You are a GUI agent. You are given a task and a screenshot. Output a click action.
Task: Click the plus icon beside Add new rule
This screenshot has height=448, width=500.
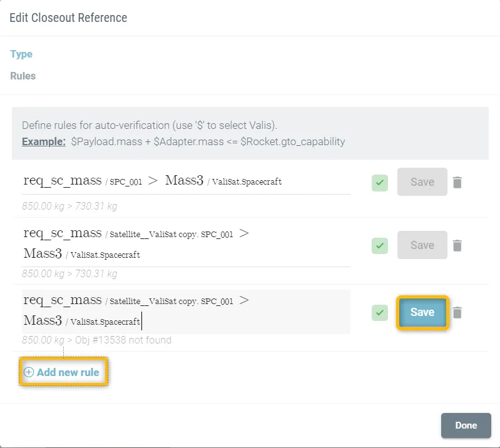pos(28,372)
